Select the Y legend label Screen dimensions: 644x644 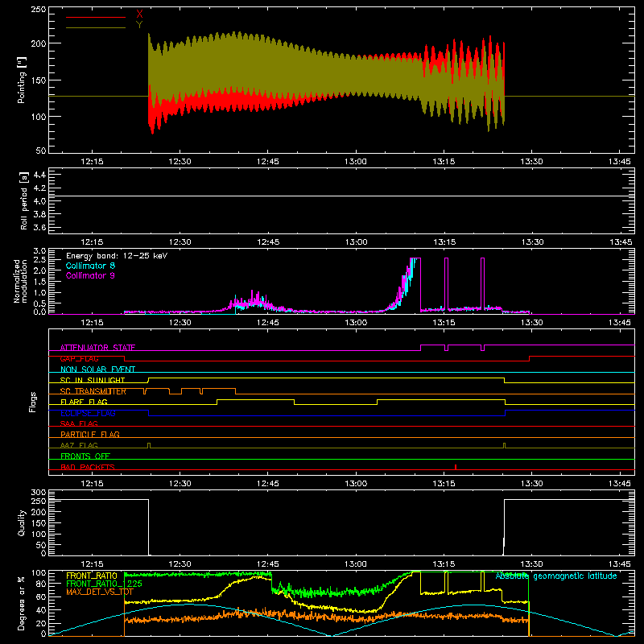coord(139,25)
